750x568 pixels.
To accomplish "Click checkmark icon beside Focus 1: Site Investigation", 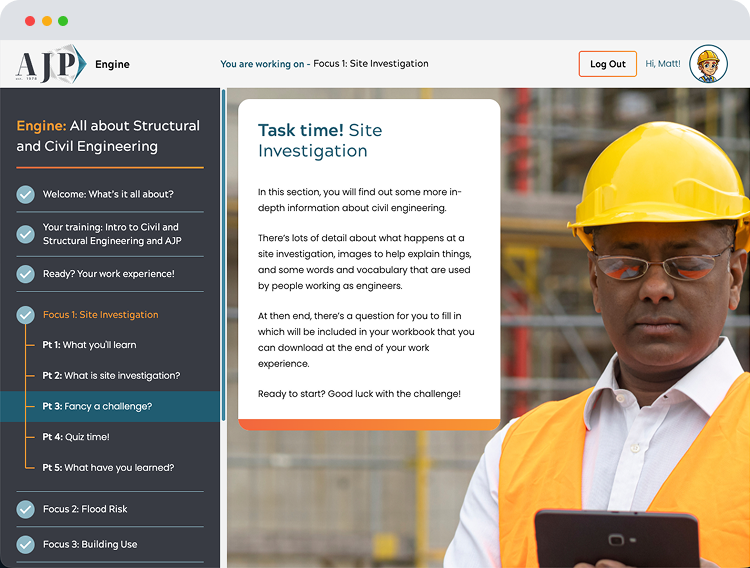I will (26, 315).
